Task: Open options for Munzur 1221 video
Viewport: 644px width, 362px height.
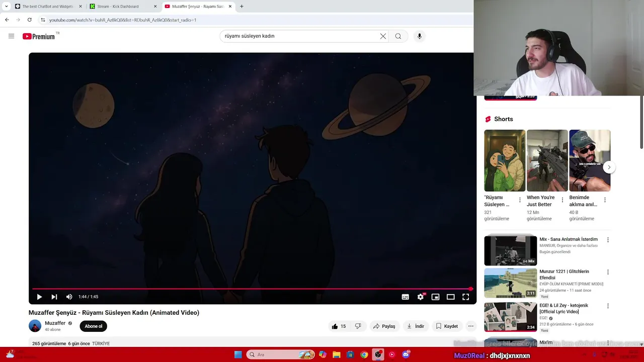Action: click(608, 272)
